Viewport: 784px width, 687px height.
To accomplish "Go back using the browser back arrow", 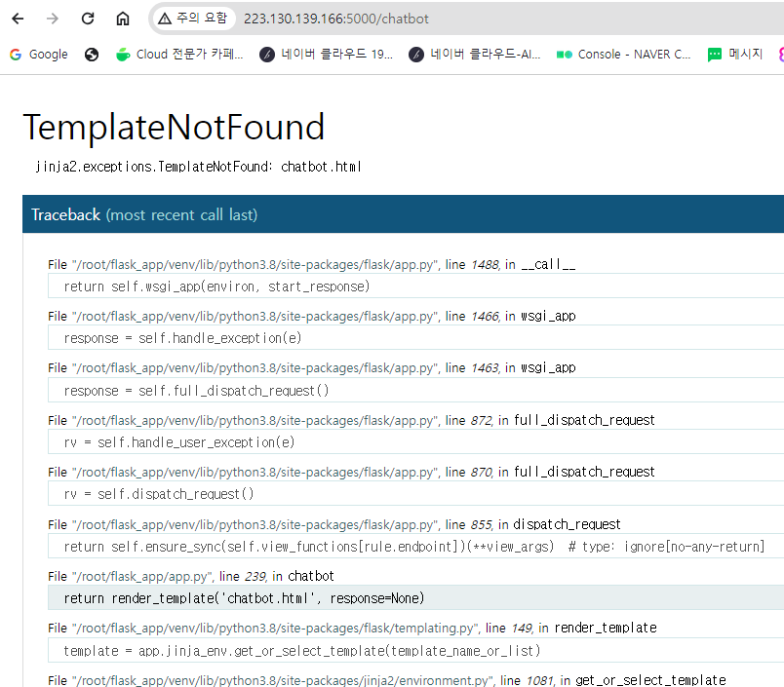I will click(x=18, y=19).
